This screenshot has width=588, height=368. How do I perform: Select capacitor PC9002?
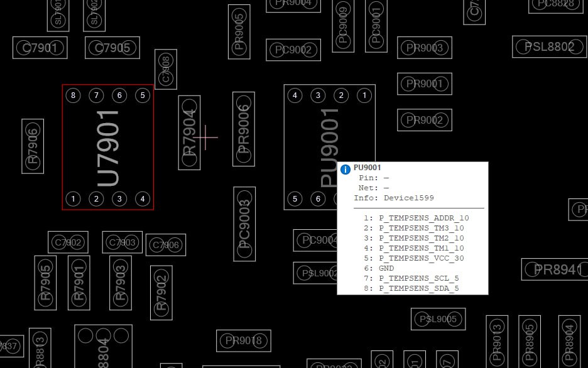pos(293,50)
